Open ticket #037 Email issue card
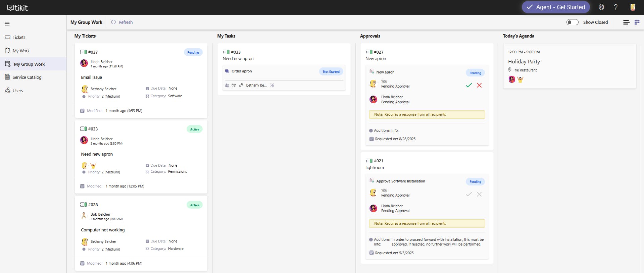644x273 pixels. 92,77
